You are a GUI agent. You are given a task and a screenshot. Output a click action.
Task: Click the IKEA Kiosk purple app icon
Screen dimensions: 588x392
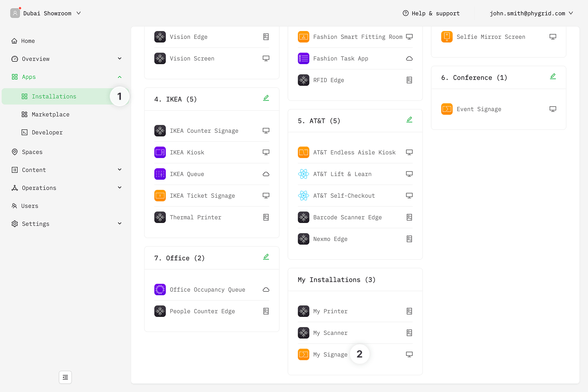click(160, 152)
